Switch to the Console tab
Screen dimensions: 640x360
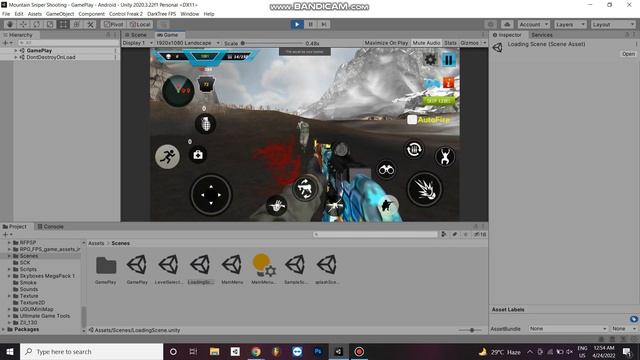coord(51,227)
